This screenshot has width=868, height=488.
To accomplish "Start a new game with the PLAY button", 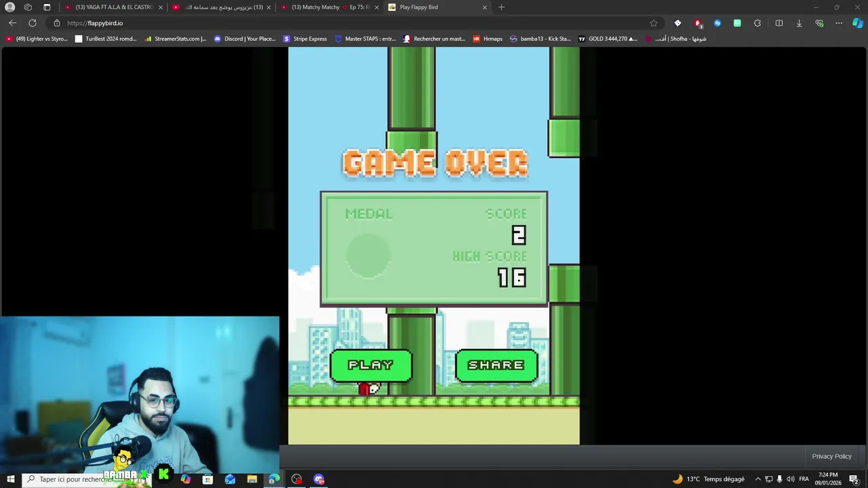I will [x=371, y=365].
